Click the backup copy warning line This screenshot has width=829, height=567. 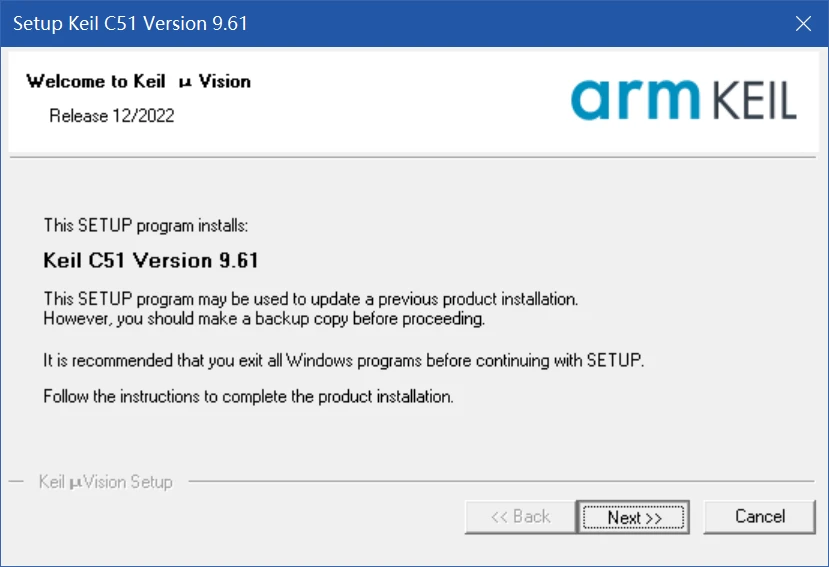pos(264,319)
